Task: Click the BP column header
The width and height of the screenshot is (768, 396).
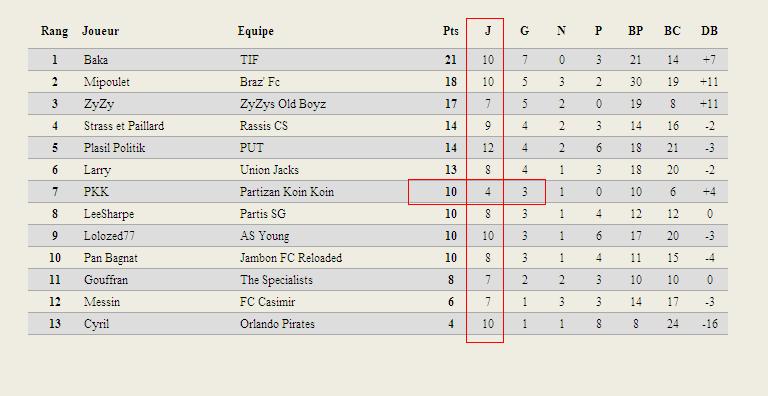Action: 635,31
